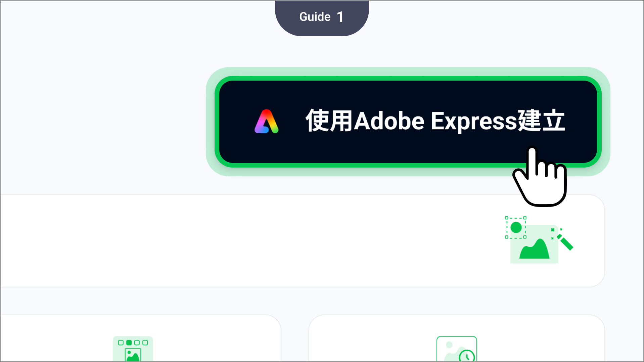Click the Guide label text

point(315,17)
